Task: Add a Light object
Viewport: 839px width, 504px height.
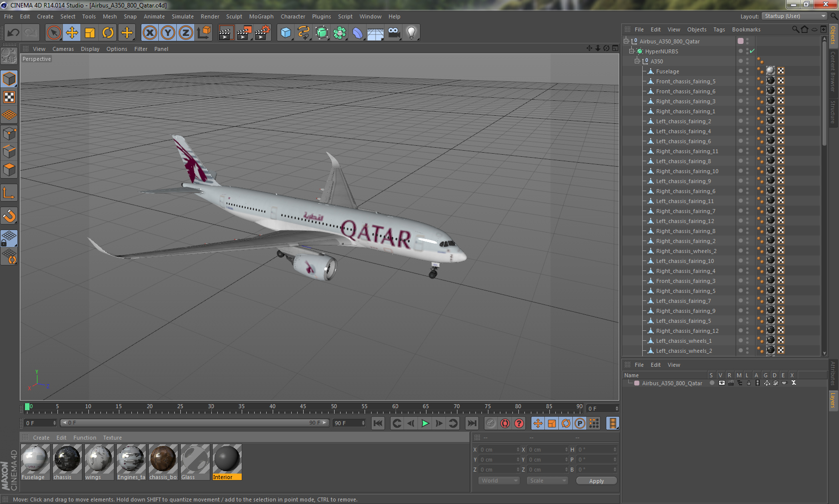Action: coord(412,33)
